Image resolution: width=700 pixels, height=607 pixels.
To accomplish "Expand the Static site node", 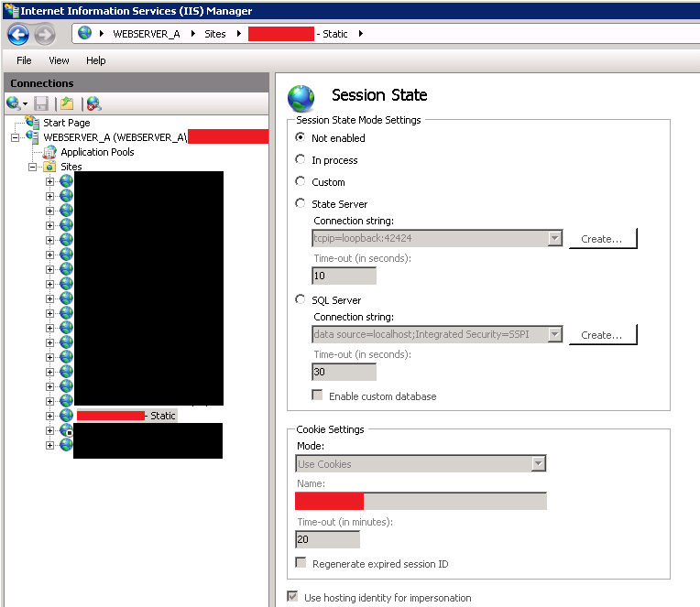I will [x=50, y=416].
